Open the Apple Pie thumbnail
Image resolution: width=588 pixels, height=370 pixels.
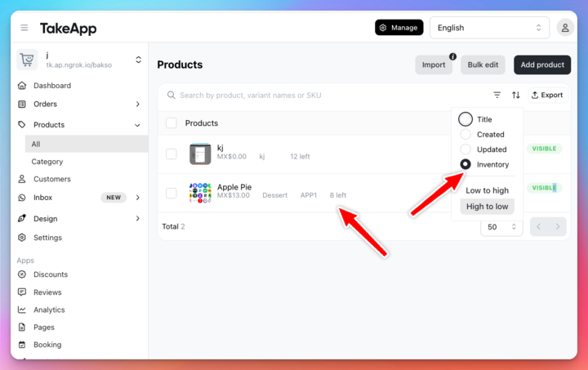[x=200, y=193]
